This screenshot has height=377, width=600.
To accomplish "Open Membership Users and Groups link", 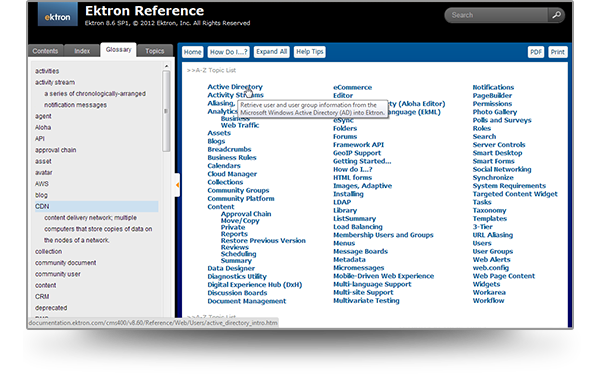I will (383, 235).
